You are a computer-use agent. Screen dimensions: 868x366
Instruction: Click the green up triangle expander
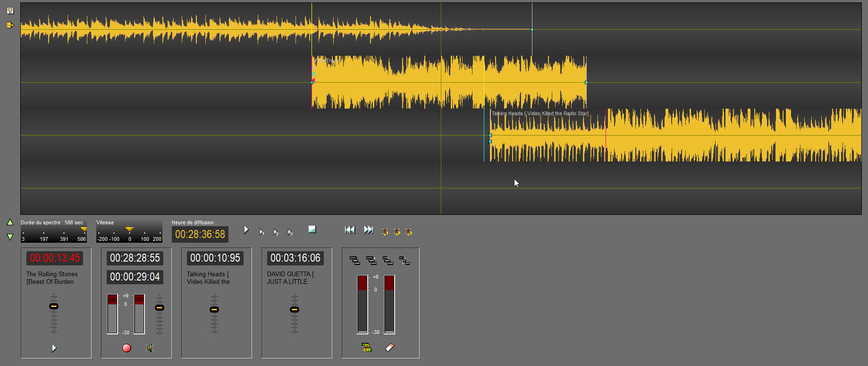(x=10, y=222)
